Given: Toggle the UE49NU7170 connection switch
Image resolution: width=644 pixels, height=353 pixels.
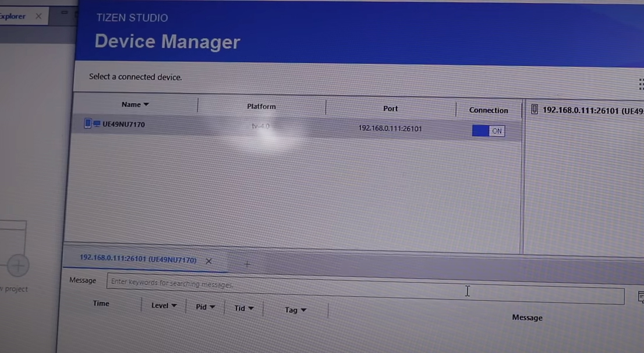Looking at the screenshot, I should pos(489,131).
